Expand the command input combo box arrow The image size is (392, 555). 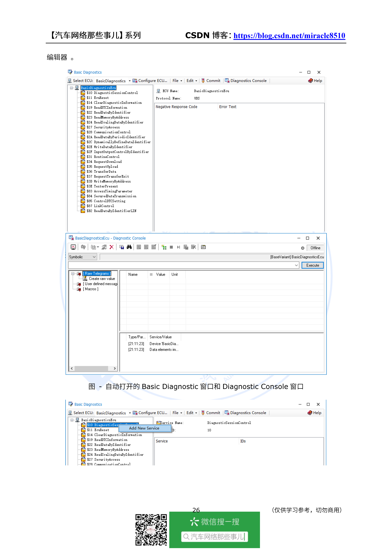point(296,265)
